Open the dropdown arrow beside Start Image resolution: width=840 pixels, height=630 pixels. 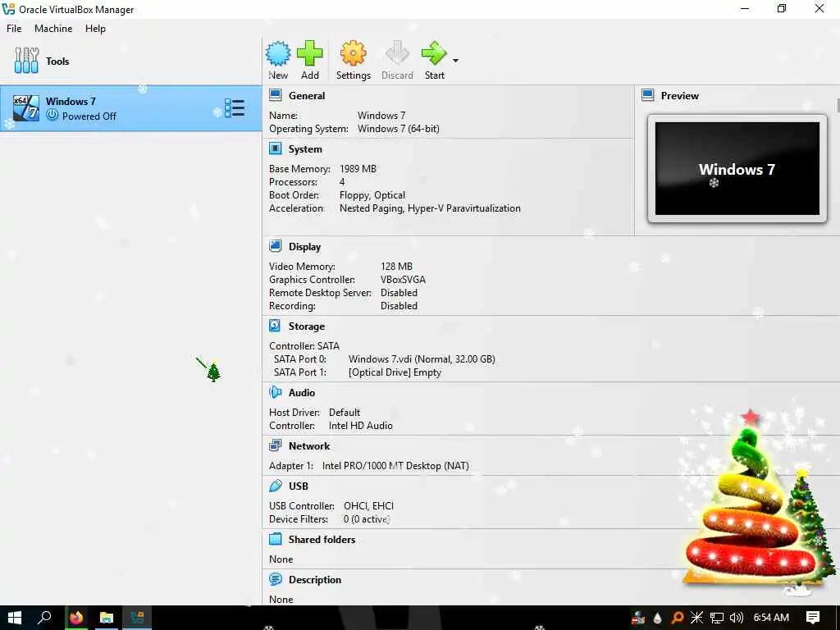[455, 61]
